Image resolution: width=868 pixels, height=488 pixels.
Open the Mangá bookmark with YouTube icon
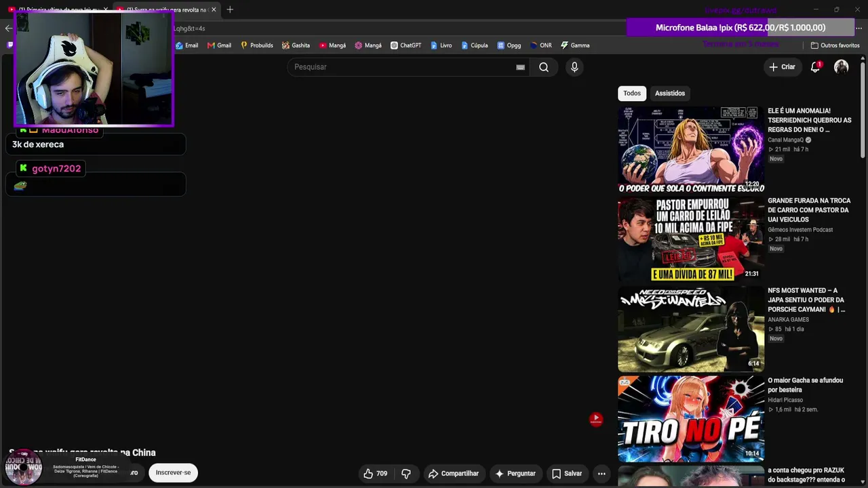(x=332, y=45)
